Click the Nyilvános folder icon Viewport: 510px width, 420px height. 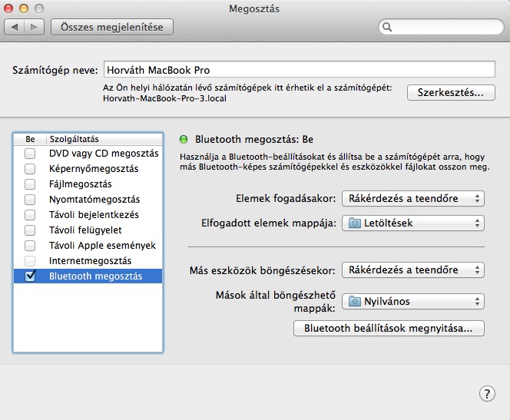(355, 301)
